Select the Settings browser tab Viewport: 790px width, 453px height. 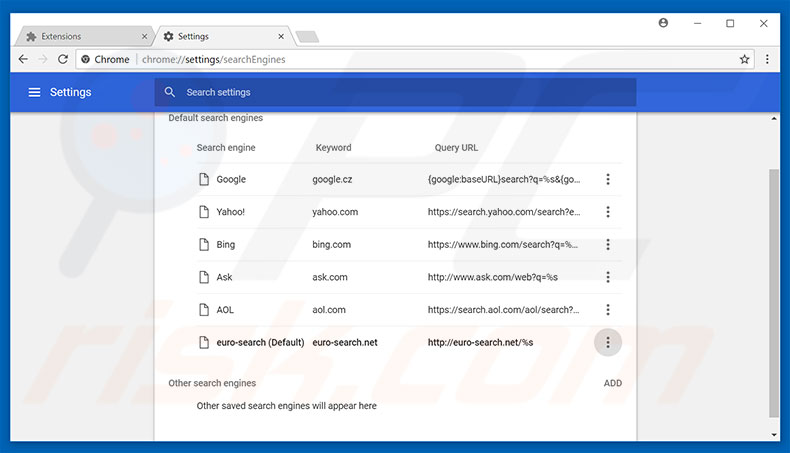[223, 36]
